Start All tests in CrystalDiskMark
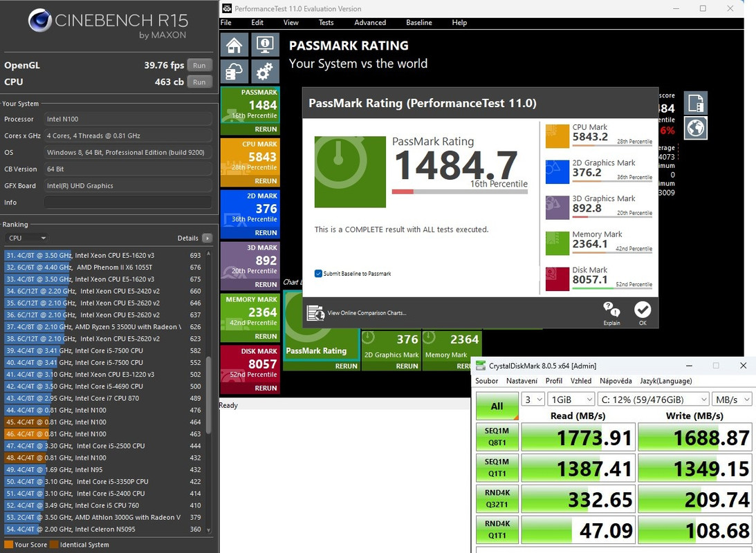The image size is (756, 553). point(497,406)
